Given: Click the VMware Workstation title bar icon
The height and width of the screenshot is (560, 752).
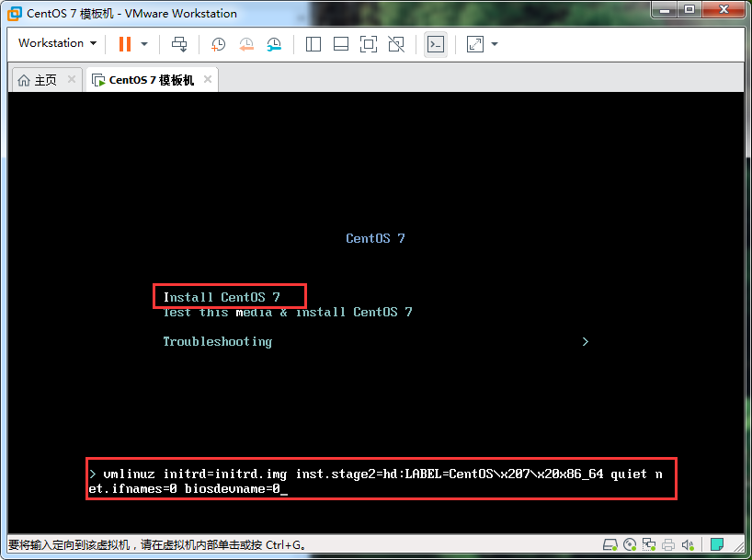Looking at the screenshot, I should (15, 14).
